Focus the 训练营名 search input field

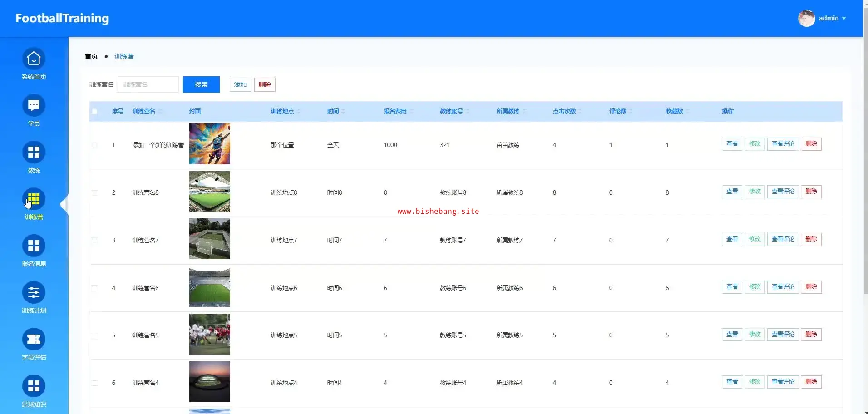tap(148, 84)
